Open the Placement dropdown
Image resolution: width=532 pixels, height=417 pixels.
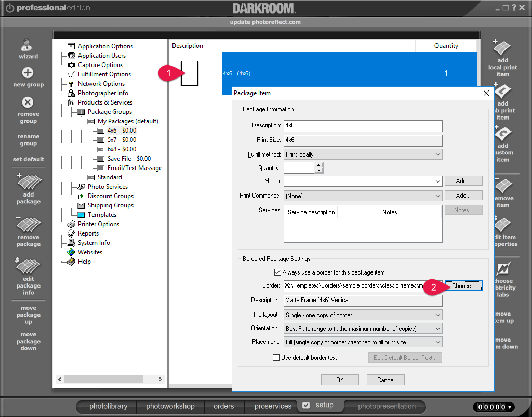click(x=363, y=342)
